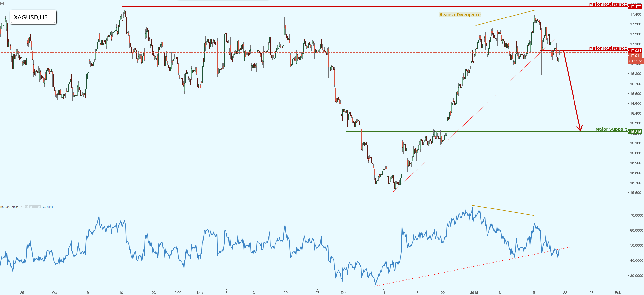
Task: Click the 12:00 label on time axis
Action: [x=177, y=292]
